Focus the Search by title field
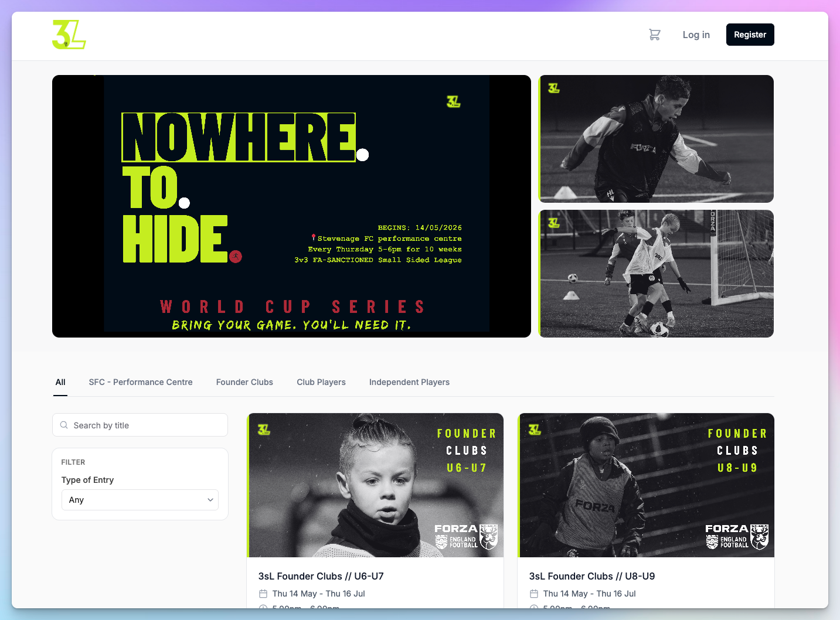 pos(140,425)
